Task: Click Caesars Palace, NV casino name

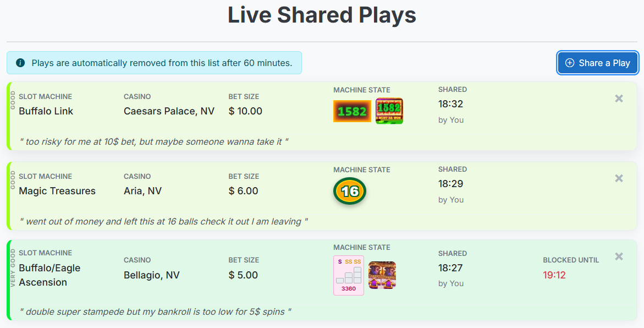Action: [169, 111]
